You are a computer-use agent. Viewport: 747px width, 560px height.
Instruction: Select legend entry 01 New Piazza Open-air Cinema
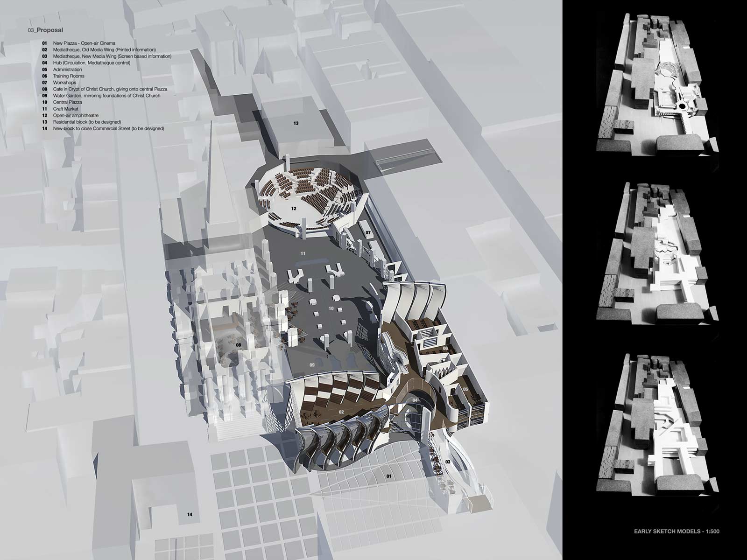[84, 43]
